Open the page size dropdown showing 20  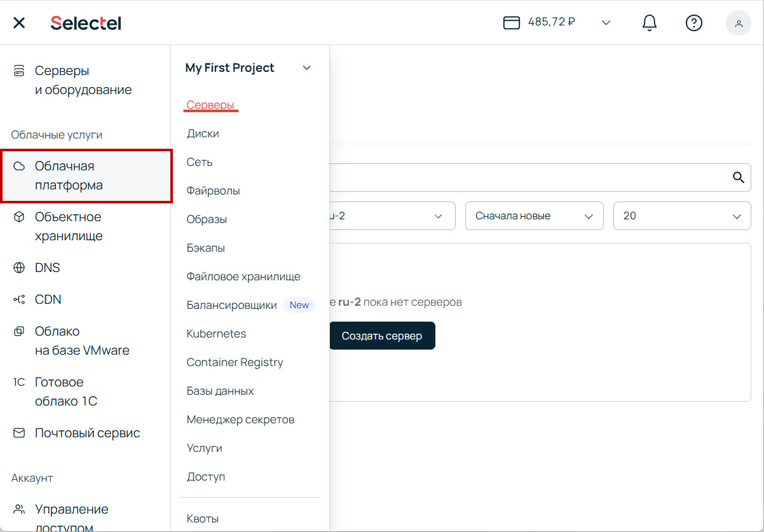pos(681,216)
